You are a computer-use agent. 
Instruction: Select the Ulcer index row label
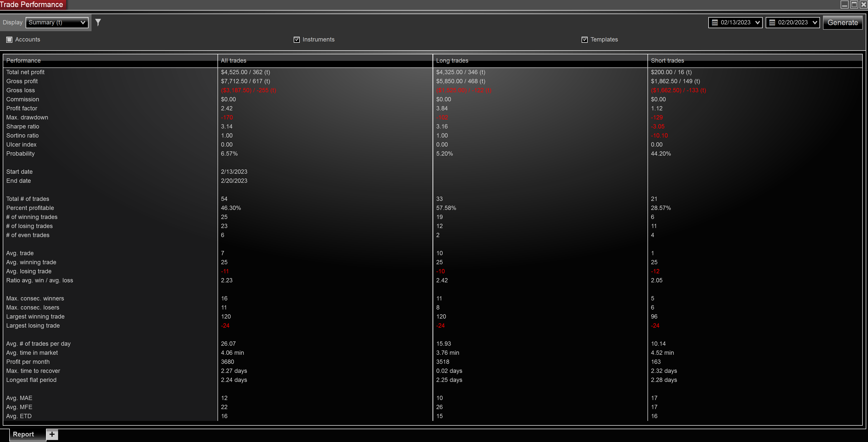[x=21, y=145]
